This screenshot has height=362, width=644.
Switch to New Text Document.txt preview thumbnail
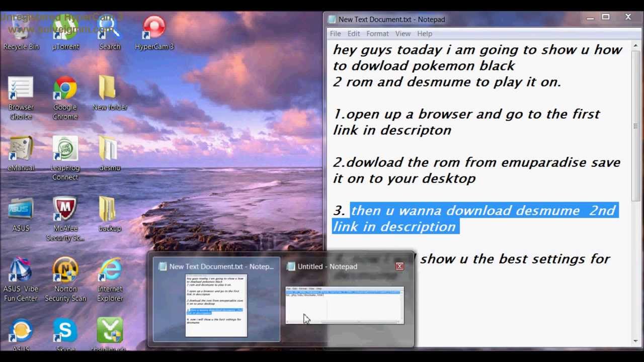coord(216,300)
